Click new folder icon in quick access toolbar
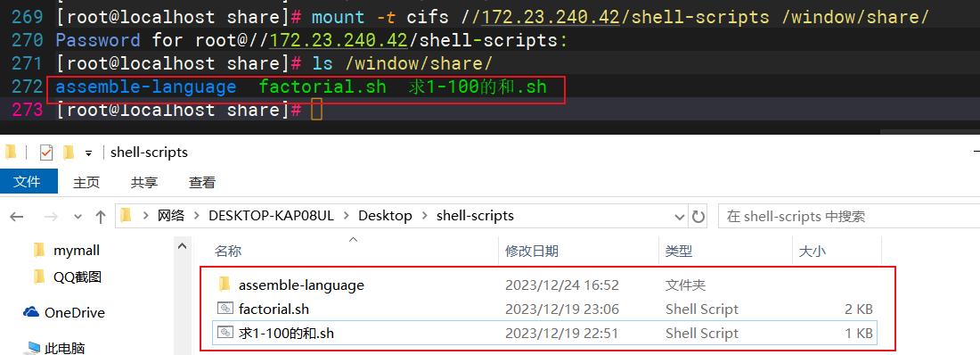This screenshot has width=980, height=355. coord(69,153)
